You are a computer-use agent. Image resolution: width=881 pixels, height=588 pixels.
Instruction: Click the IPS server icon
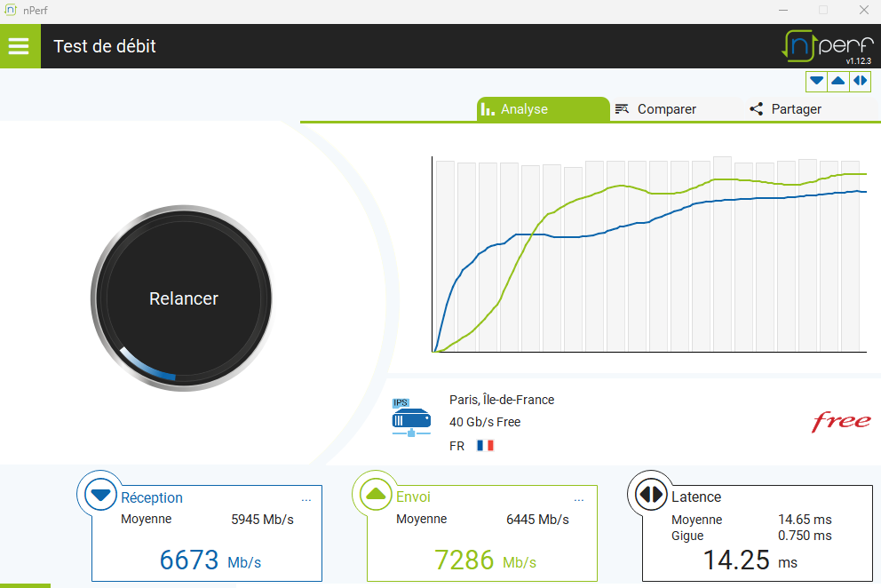pos(411,418)
